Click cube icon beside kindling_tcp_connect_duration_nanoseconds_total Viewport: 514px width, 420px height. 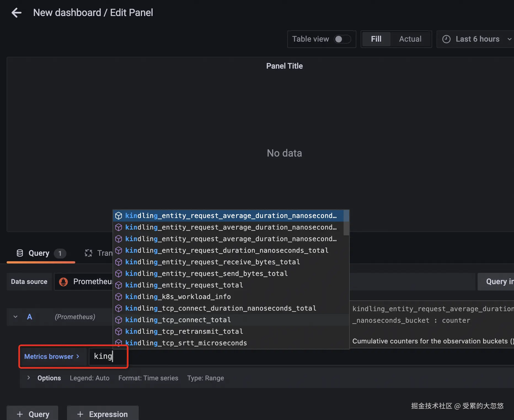pyautogui.click(x=119, y=308)
